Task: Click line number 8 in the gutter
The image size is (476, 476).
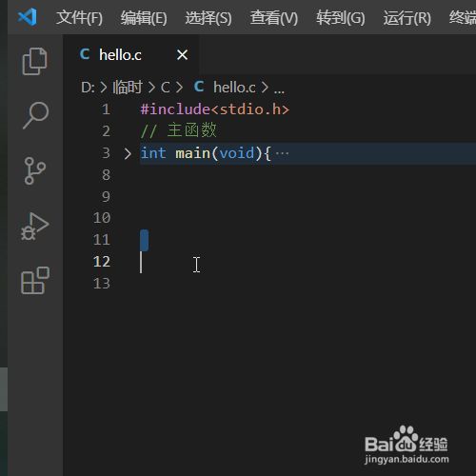Action: point(106,175)
